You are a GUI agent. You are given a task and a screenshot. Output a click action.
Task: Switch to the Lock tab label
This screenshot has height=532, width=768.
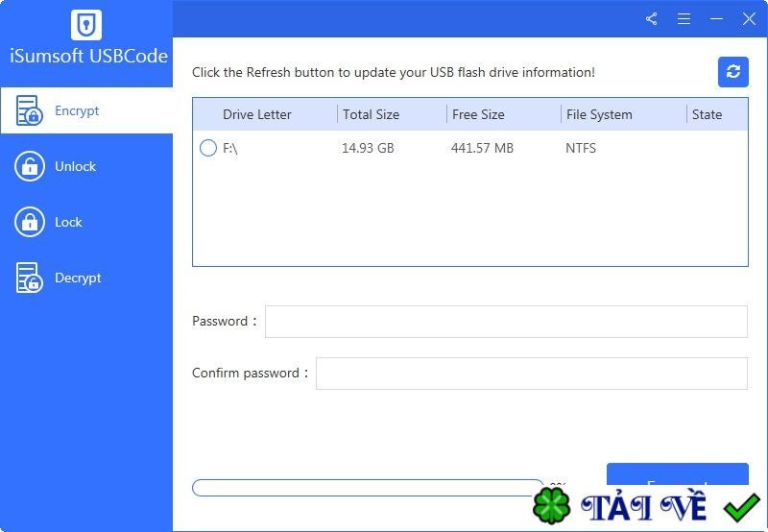tap(68, 222)
